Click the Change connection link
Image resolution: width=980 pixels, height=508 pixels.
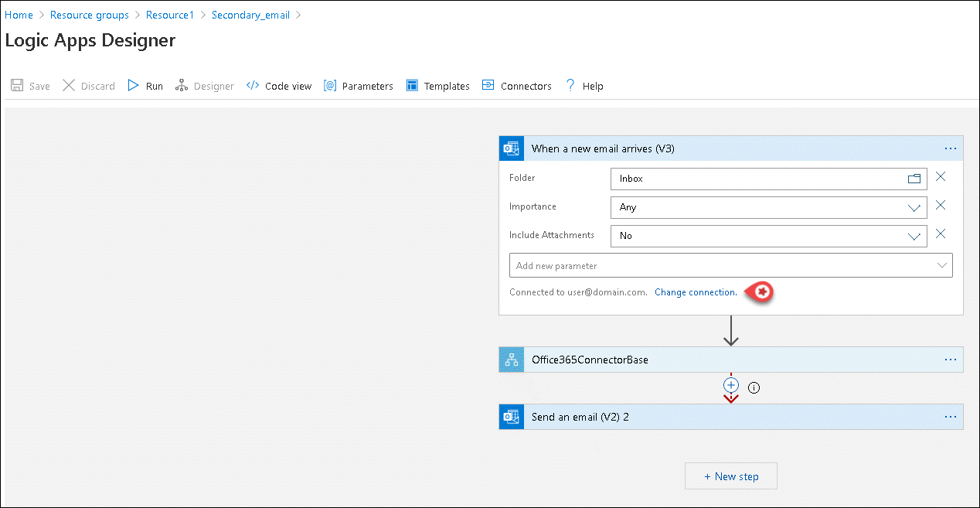coord(695,292)
